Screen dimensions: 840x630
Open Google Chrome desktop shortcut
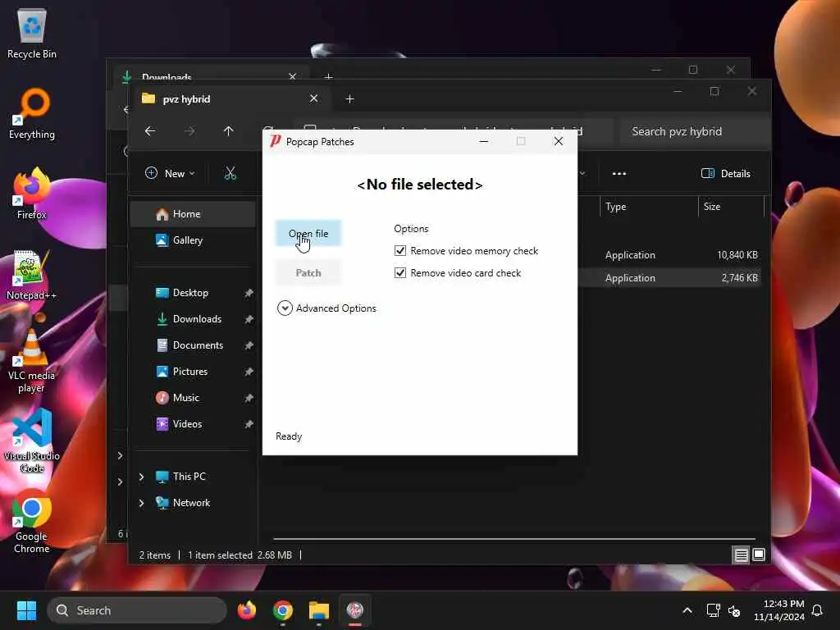(32, 521)
